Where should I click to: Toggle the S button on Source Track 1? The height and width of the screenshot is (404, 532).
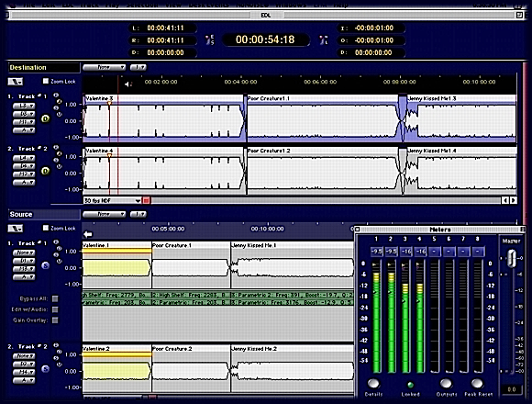click(46, 265)
